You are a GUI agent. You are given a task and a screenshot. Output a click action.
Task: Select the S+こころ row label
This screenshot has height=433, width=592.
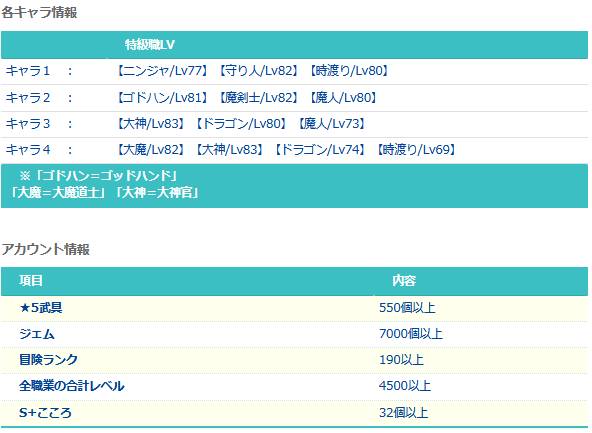[45, 412]
